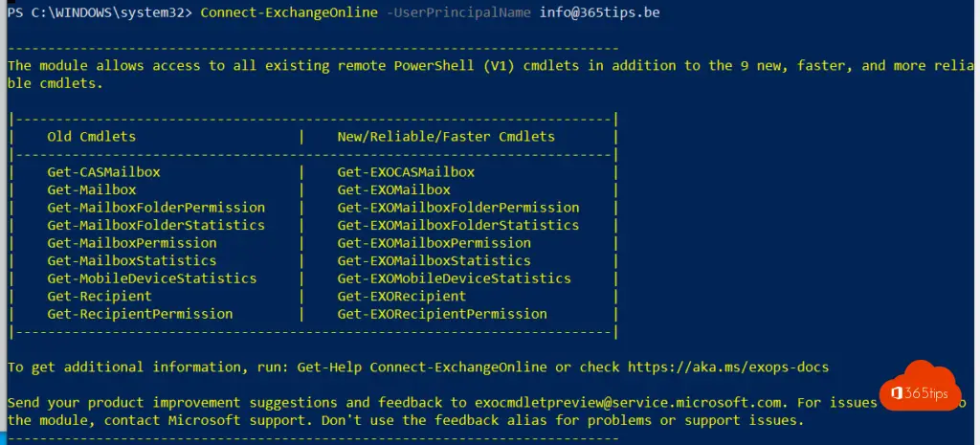Image resolution: width=980 pixels, height=445 pixels.
Task: Click the old Get-CASMailbox cmdlet
Action: click(103, 172)
